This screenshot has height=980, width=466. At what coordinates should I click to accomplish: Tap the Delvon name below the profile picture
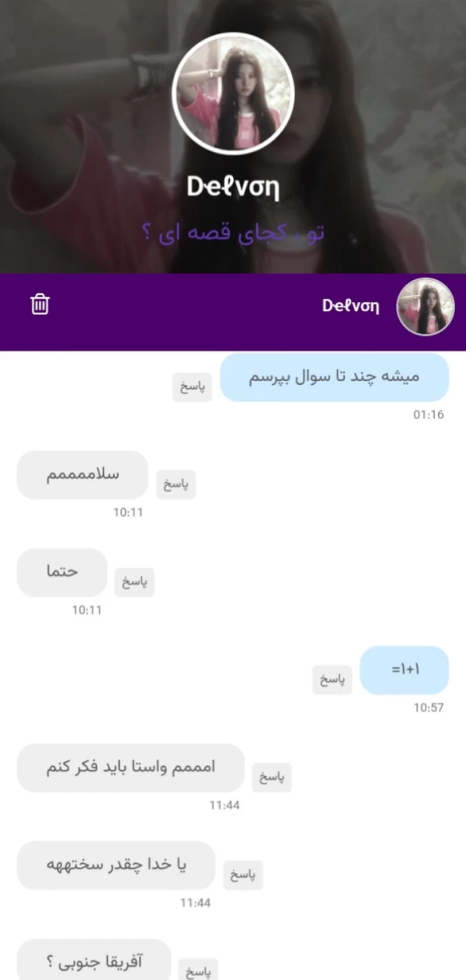coord(233,188)
